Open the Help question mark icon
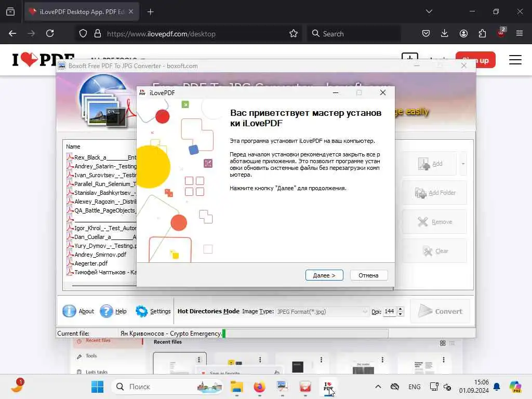The image size is (532, 399). 106,311
